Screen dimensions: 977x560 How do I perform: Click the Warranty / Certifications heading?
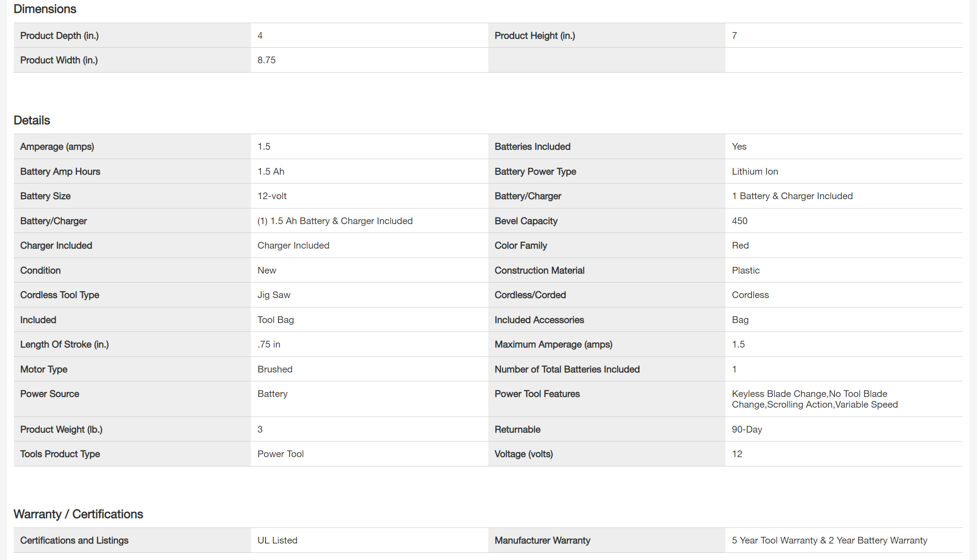coord(78,514)
